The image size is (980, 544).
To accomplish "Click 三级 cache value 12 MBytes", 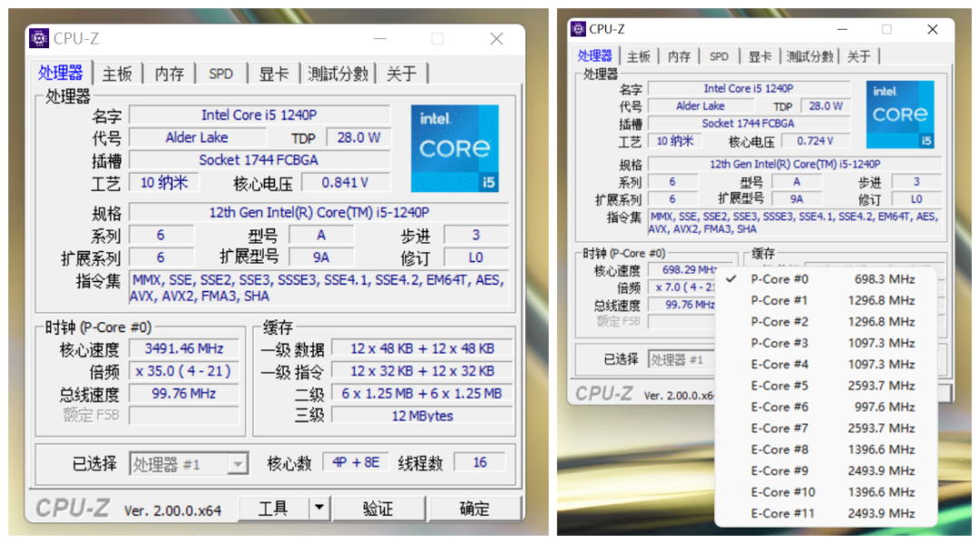I will click(x=422, y=416).
